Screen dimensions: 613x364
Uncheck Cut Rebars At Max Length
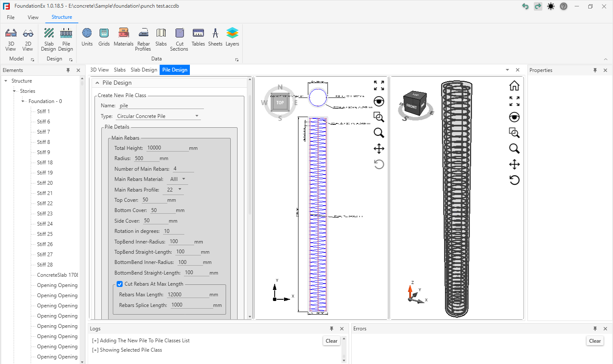(120, 284)
